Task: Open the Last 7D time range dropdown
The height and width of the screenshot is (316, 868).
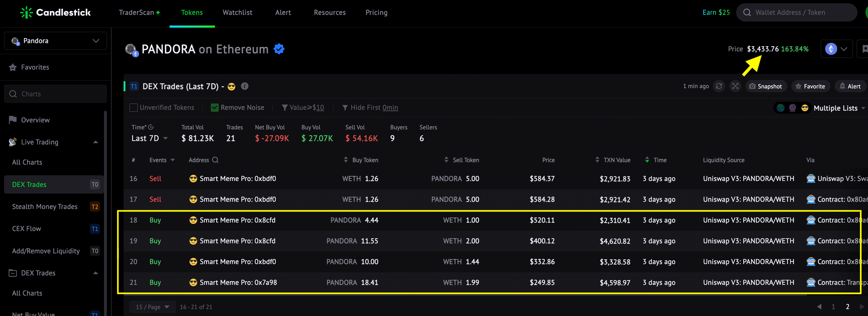Action: point(149,138)
